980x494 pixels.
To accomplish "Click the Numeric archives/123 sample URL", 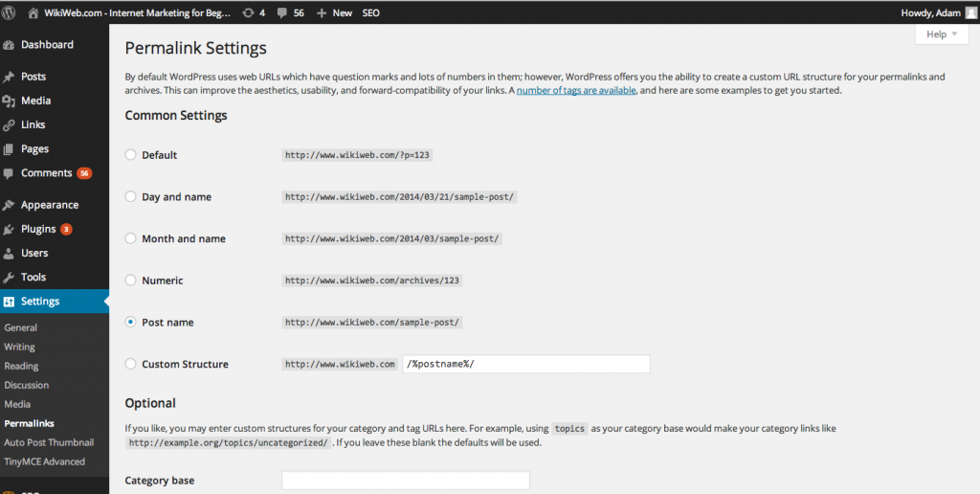I will [x=372, y=281].
